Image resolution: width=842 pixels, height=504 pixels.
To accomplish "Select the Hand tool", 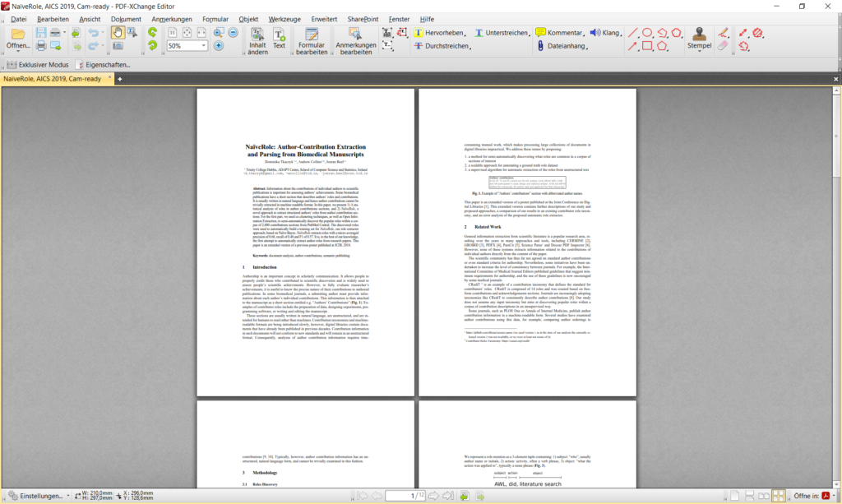I will [117, 33].
